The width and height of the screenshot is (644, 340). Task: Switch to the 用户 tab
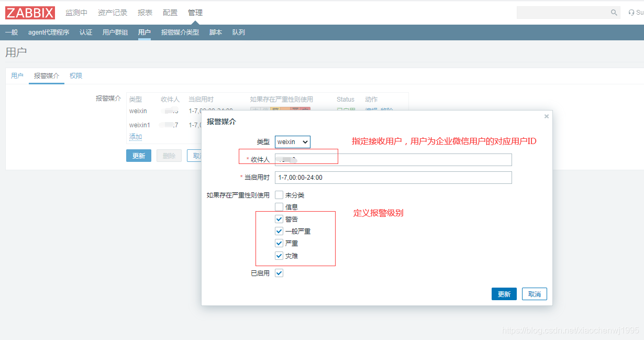[x=17, y=76]
